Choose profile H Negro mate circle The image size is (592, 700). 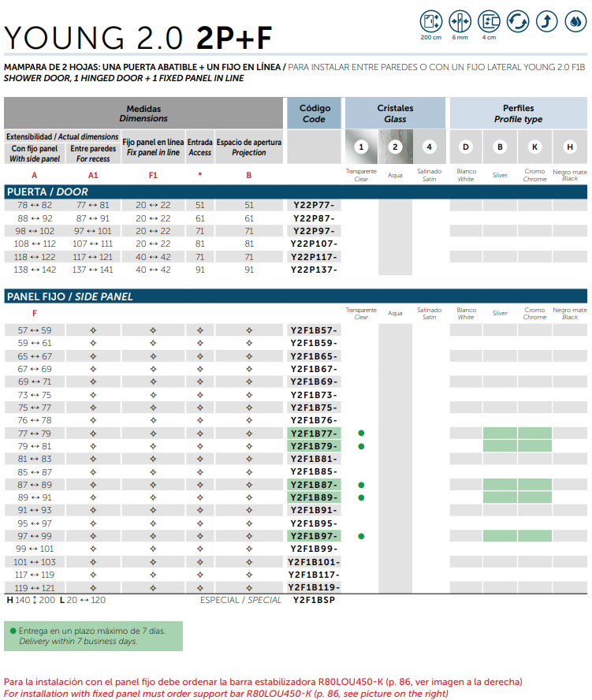[569, 147]
